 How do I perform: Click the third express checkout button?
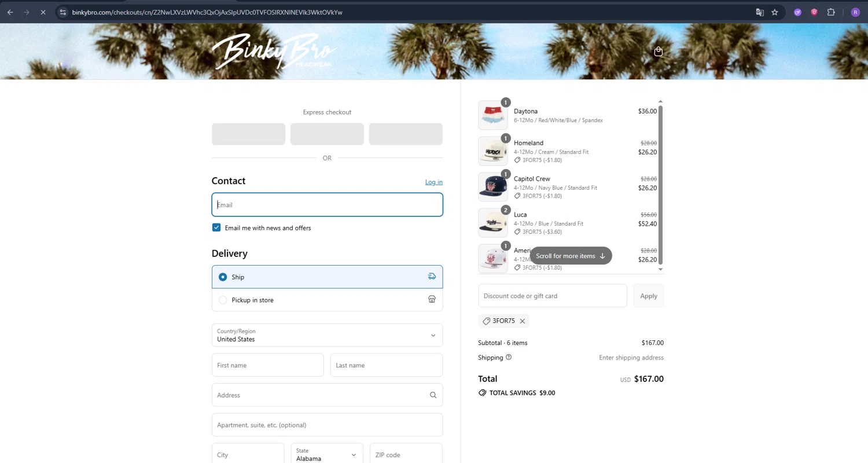406,134
